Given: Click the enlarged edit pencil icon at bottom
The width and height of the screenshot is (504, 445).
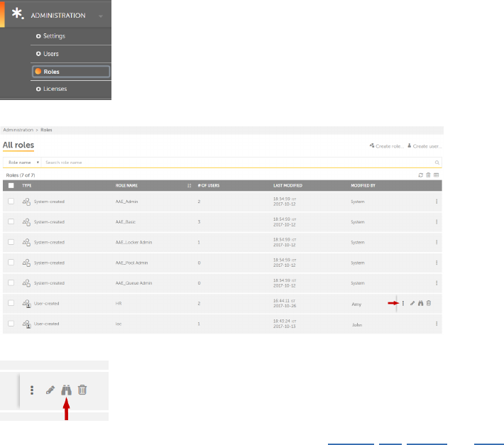Looking at the screenshot, I should pyautogui.click(x=50, y=390).
